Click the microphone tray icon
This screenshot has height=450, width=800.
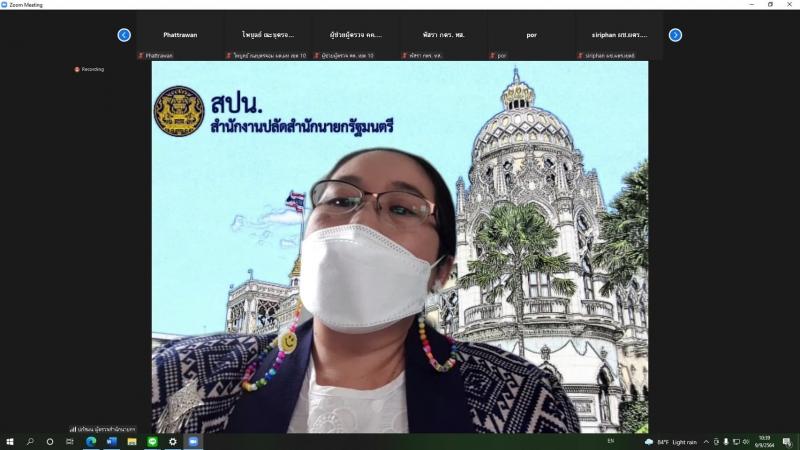pyautogui.click(x=726, y=442)
